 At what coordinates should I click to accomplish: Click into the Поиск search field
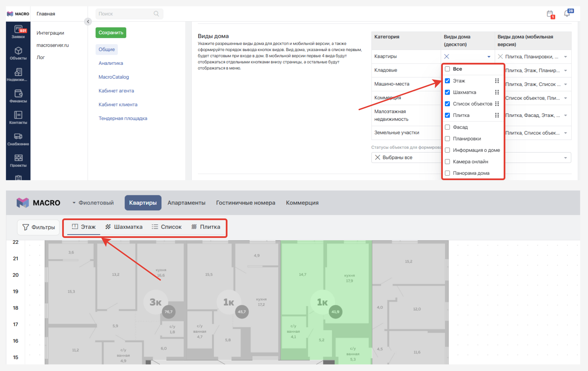tap(124, 14)
